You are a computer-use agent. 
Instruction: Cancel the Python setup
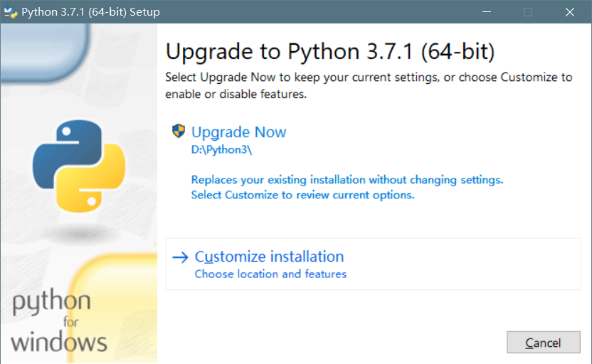point(544,343)
